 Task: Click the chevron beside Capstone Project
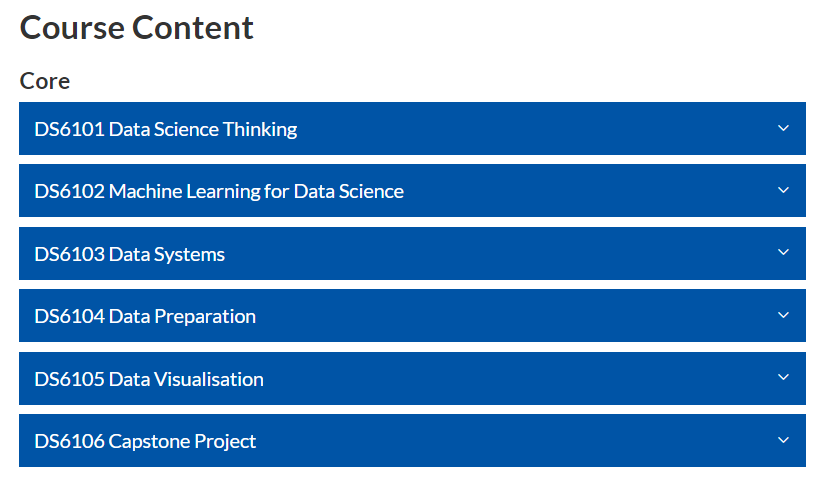pos(783,440)
